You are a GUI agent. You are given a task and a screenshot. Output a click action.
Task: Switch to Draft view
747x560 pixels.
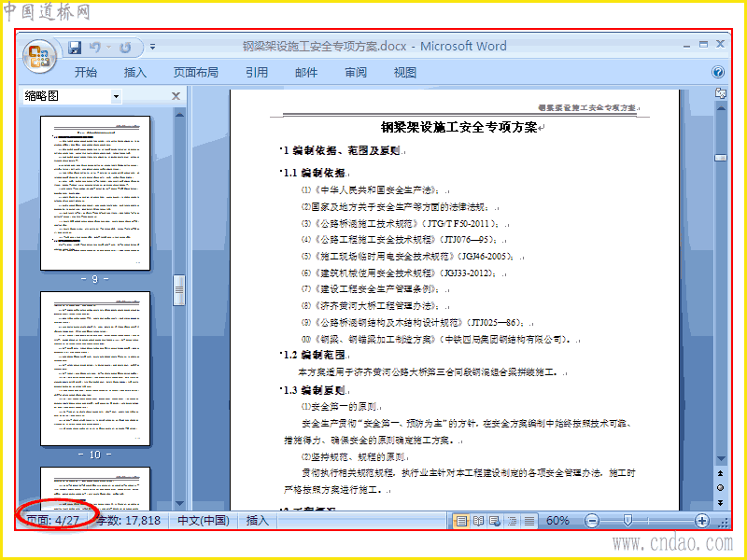(x=529, y=521)
